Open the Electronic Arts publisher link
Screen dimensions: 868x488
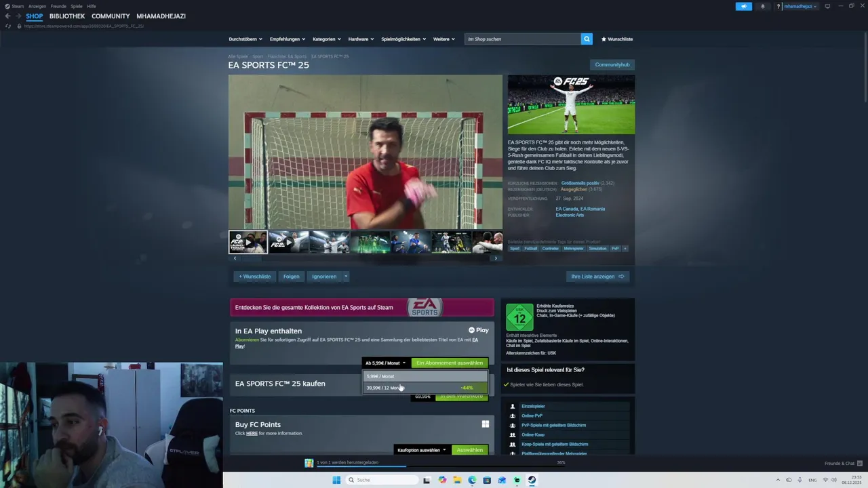coord(570,215)
